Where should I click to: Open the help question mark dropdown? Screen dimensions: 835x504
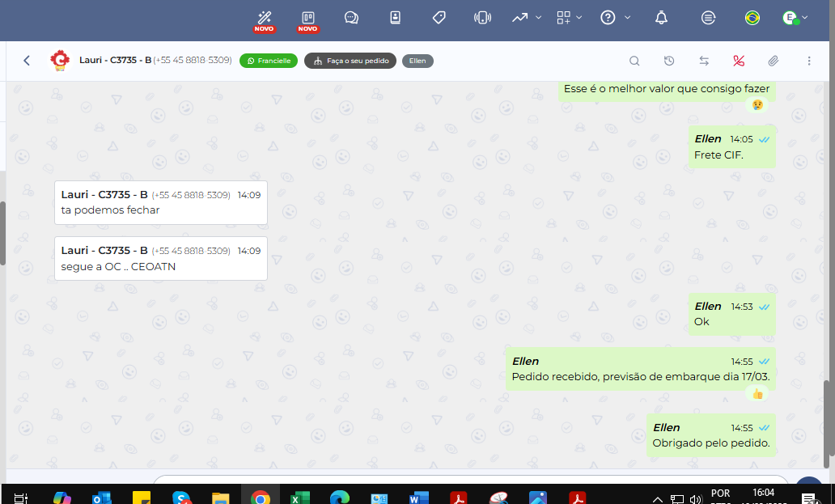pyautogui.click(x=615, y=17)
